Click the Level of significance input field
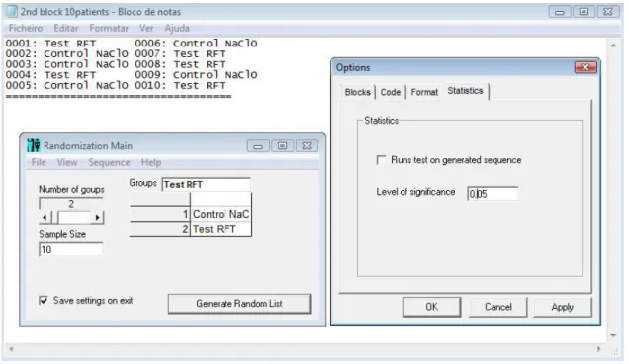 pyautogui.click(x=493, y=194)
